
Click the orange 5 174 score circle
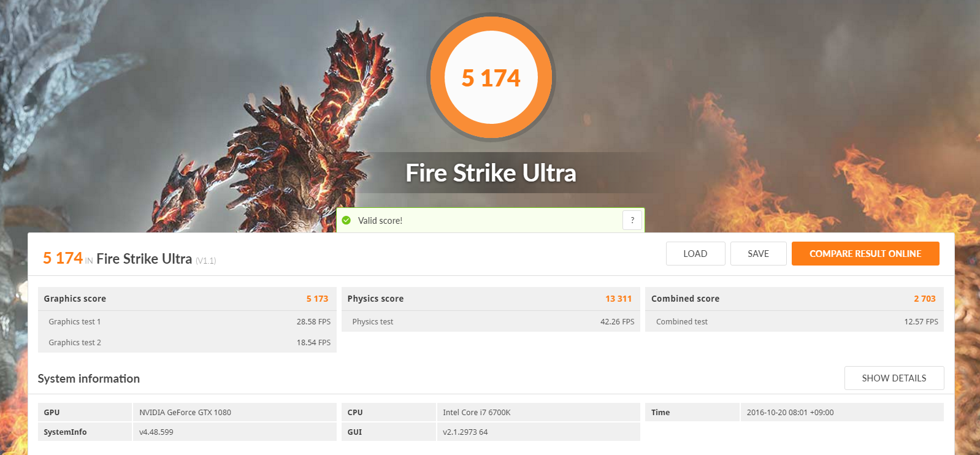pos(491,78)
